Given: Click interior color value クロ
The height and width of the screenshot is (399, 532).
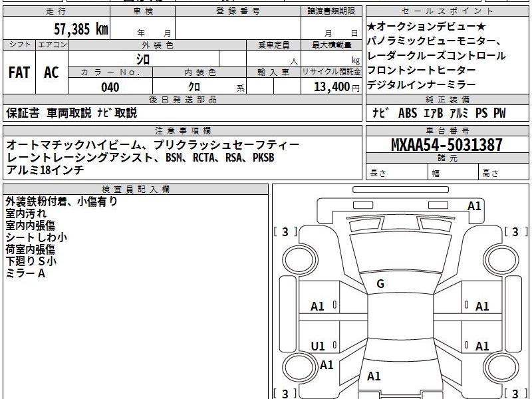Looking at the screenshot, I should (194, 87).
